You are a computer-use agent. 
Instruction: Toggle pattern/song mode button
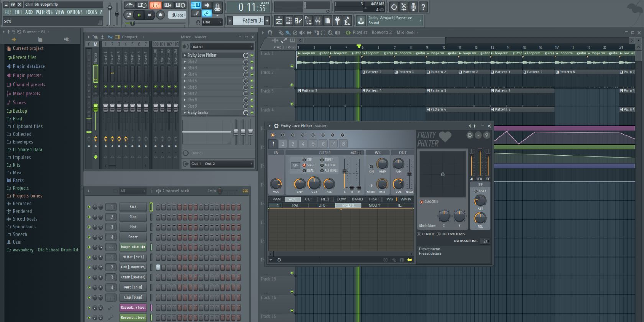coord(129,15)
